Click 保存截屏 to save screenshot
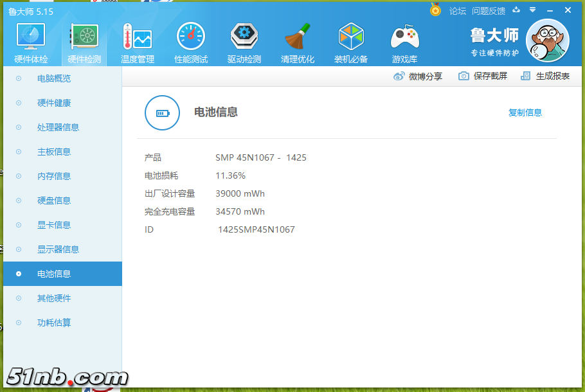 483,76
